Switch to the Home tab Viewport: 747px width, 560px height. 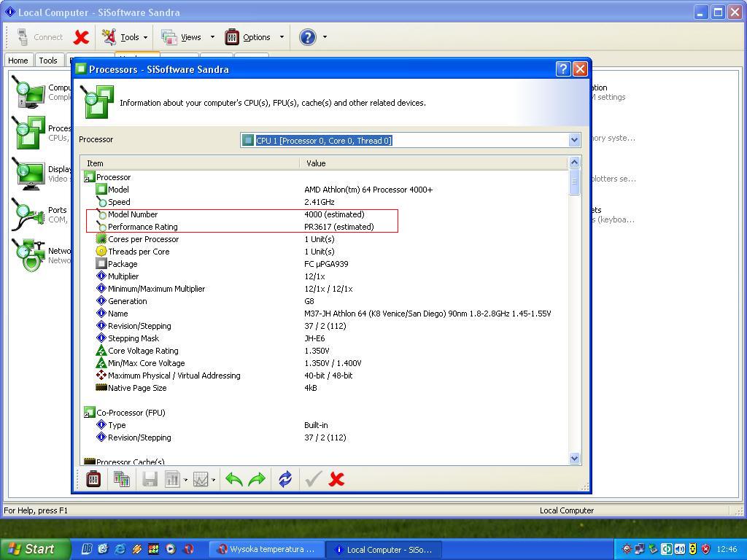pyautogui.click(x=18, y=61)
